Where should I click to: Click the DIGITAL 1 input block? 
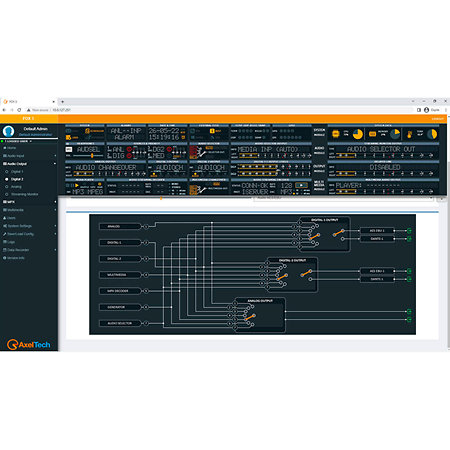(120, 242)
